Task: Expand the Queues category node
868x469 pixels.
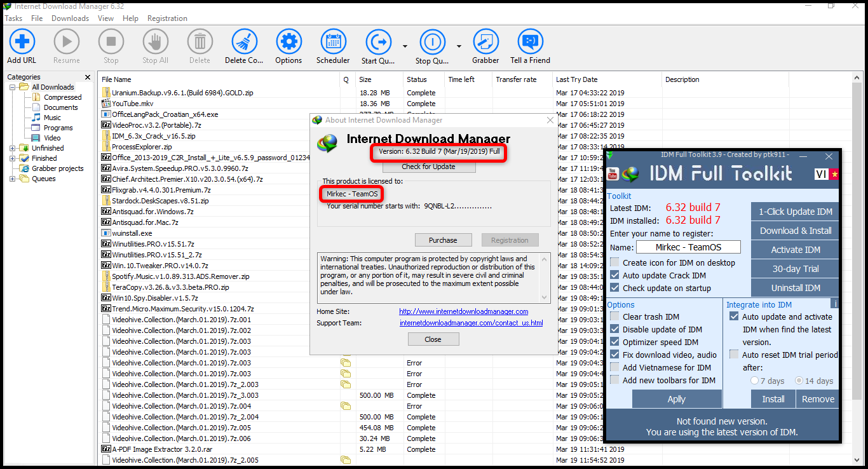Action: pos(13,179)
